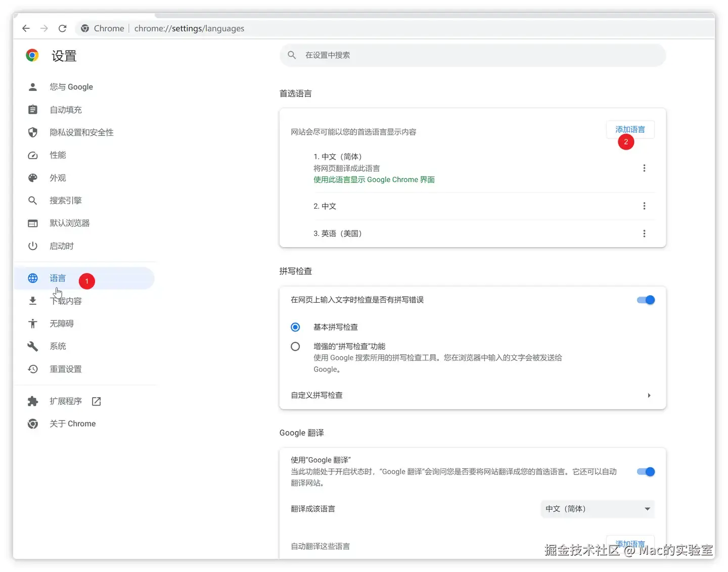Select 语言 in the sidebar
The height and width of the screenshot is (572, 728).
pos(84,278)
